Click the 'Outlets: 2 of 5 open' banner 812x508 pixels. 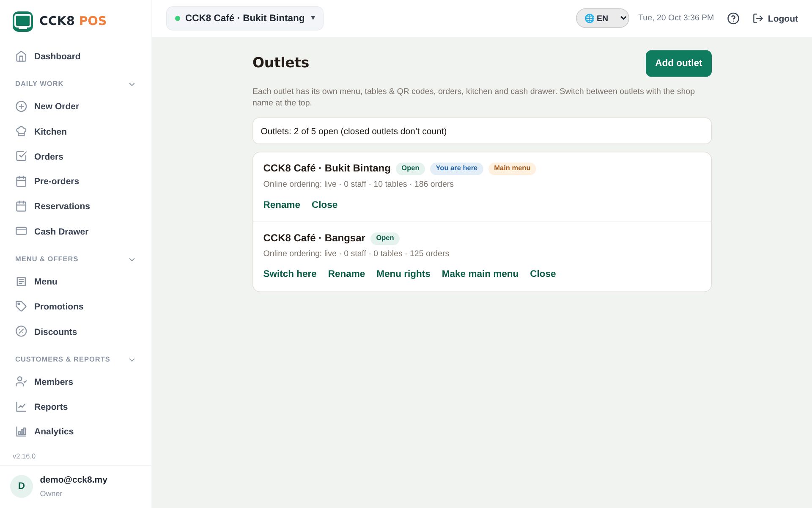click(482, 131)
